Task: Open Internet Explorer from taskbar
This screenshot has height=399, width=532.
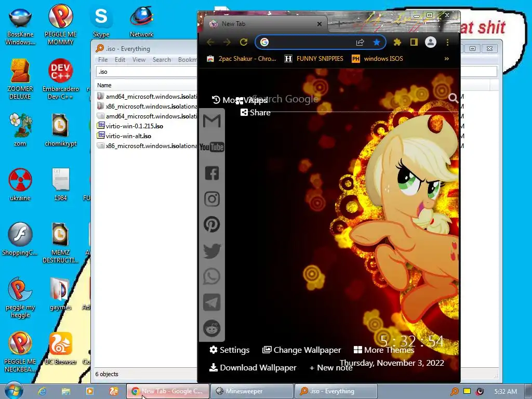Action: coord(42,391)
